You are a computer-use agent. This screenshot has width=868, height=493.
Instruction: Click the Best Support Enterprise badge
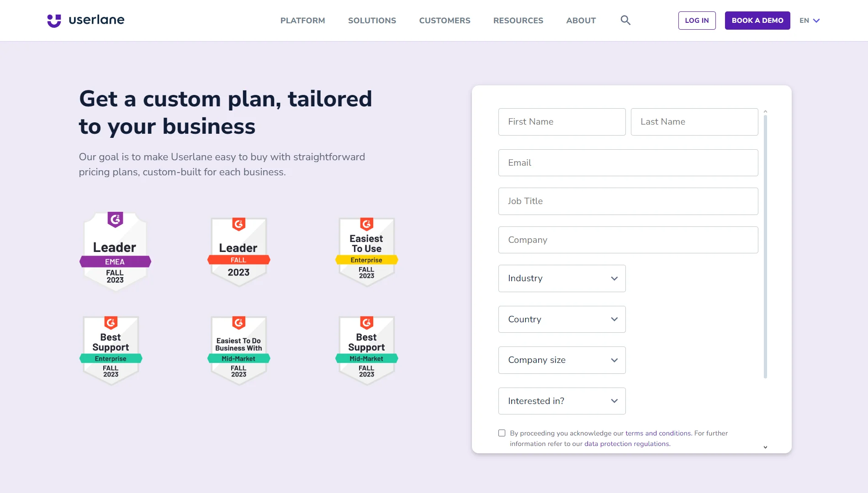click(111, 350)
